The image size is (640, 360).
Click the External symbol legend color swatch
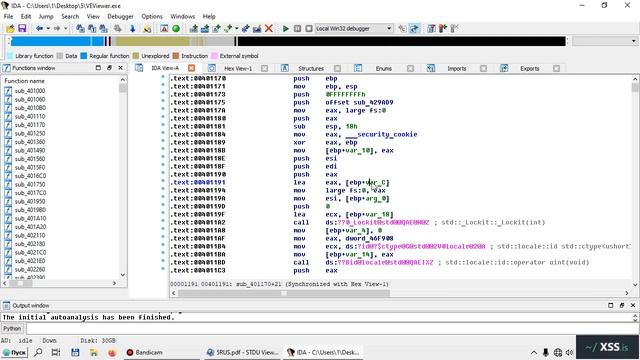(214, 56)
